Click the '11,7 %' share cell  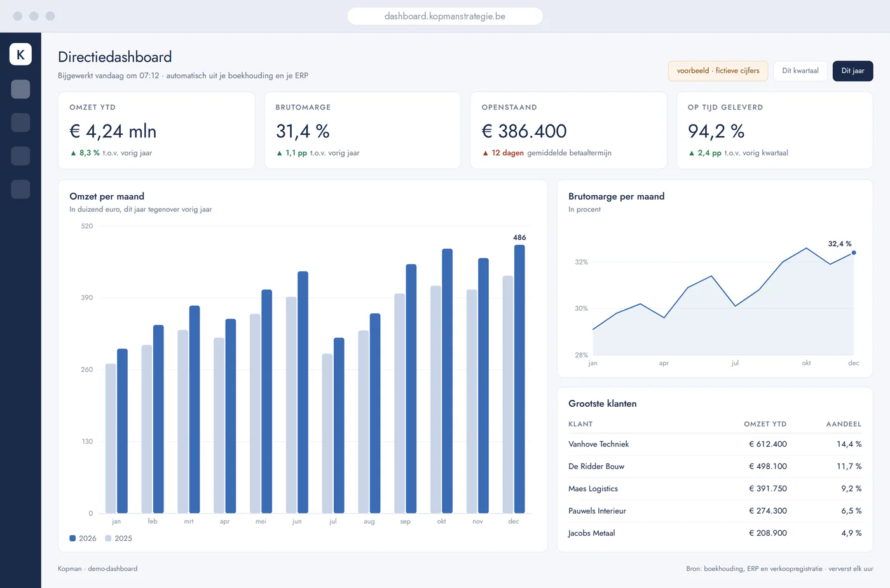[849, 467]
